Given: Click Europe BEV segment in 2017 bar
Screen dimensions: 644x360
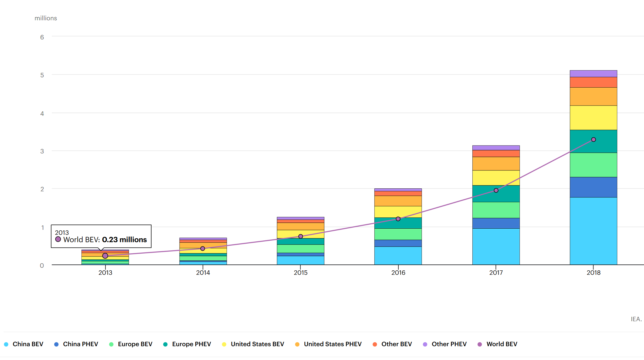Looking at the screenshot, I should point(496,210).
